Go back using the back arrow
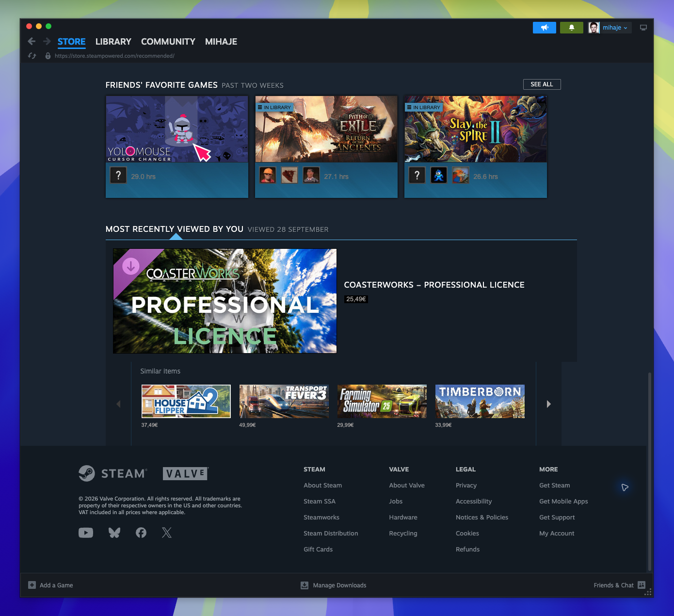This screenshot has width=674, height=616. [32, 41]
